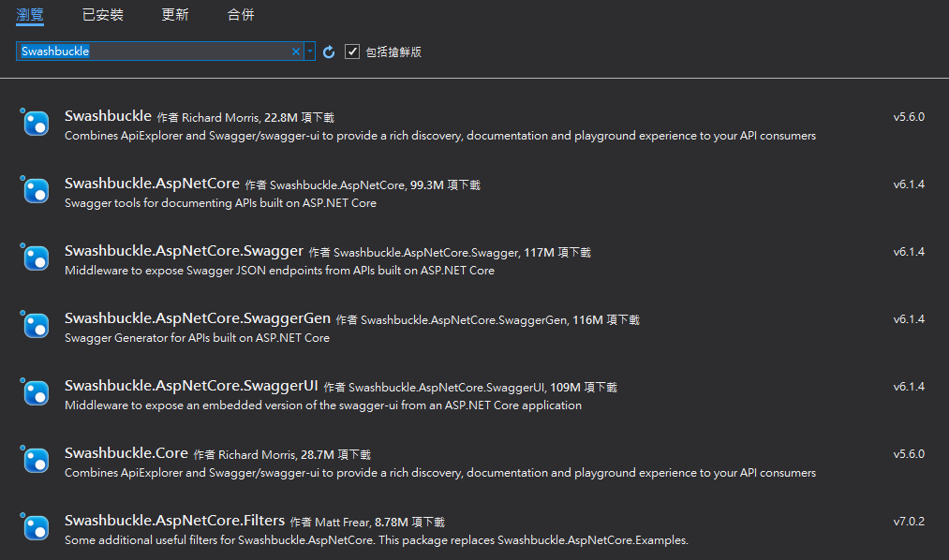The image size is (949, 560).
Task: Select the Swashbuckle.AspNetCore.Swagger package title
Action: (x=184, y=250)
